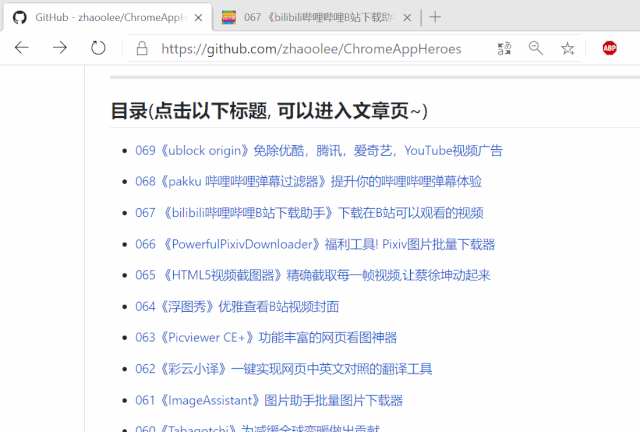This screenshot has height=432, width=640.
Task: Open the translate page icon
Action: [504, 48]
